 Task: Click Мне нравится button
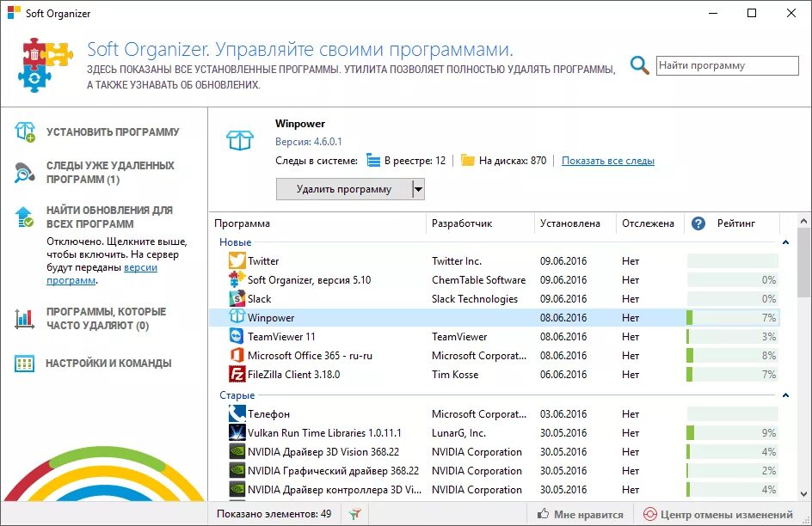[580, 514]
